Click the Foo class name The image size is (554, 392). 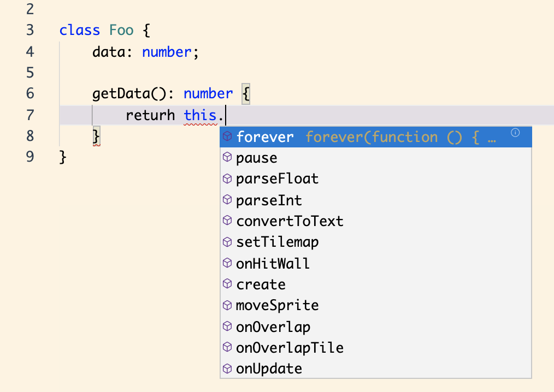[x=121, y=30]
